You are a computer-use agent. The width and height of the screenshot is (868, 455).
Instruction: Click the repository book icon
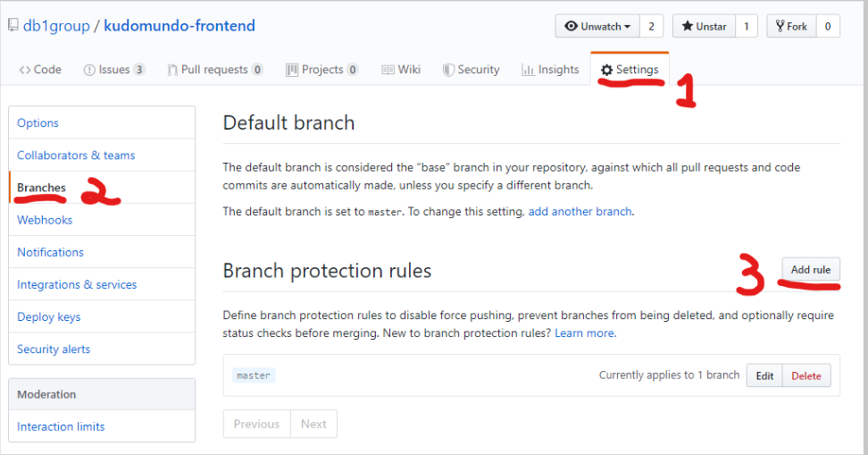pos(13,25)
